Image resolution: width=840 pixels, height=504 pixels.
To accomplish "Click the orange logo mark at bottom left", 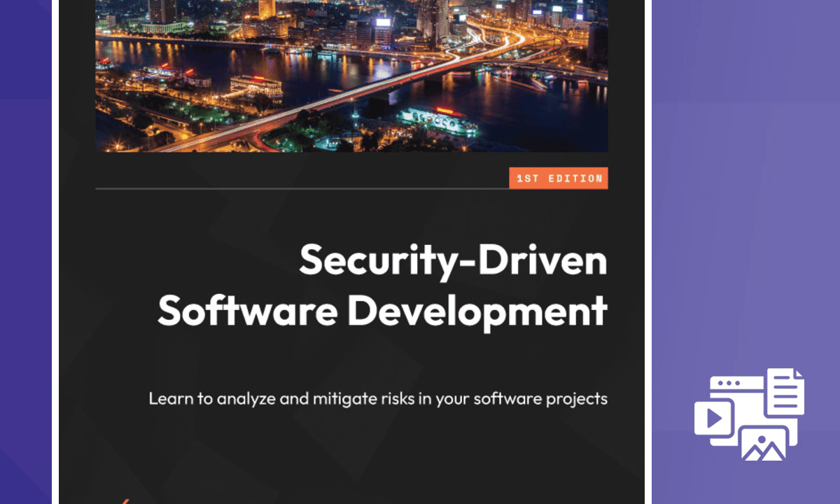I will 125,500.
